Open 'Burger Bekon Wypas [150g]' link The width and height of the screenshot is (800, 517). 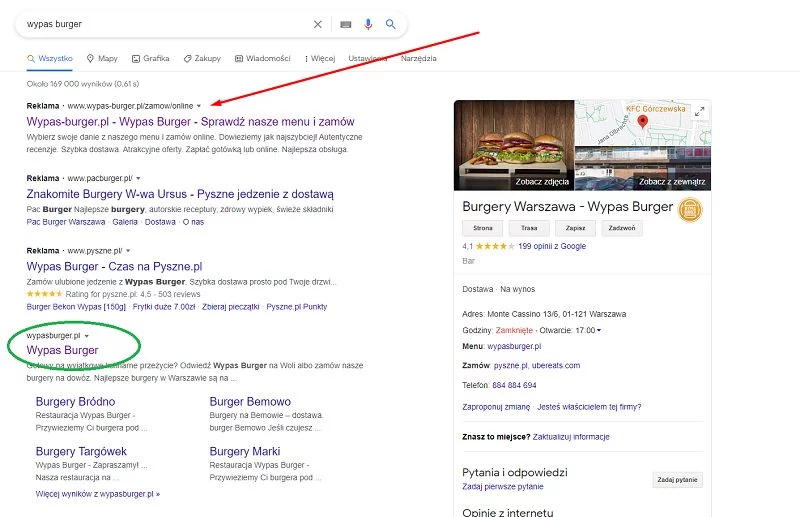pyautogui.click(x=76, y=307)
